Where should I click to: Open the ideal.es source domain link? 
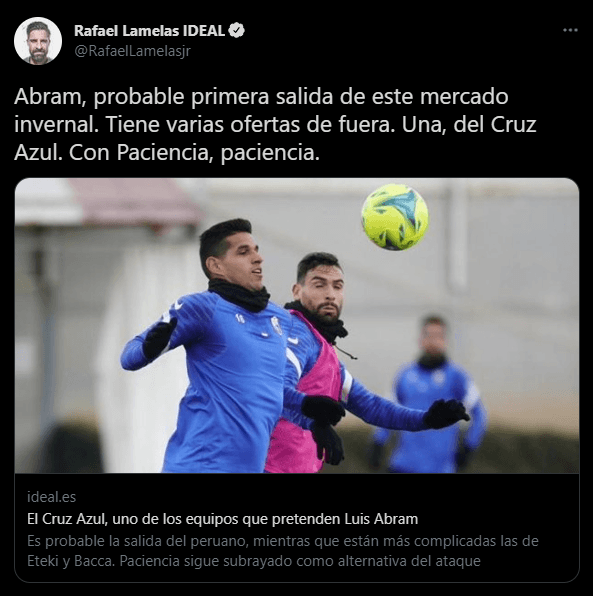(x=51, y=497)
